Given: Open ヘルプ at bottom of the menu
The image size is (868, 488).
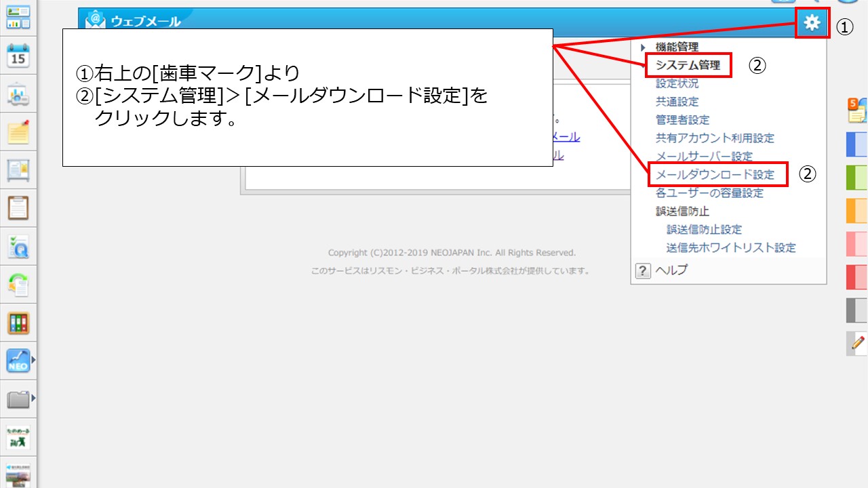Looking at the screenshot, I should pos(671,270).
